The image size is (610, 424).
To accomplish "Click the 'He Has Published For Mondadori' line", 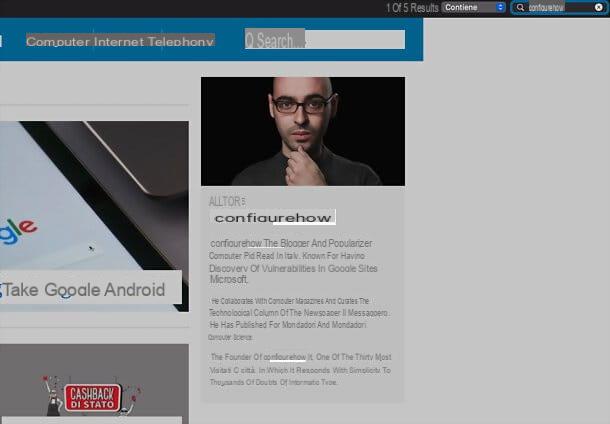I will click(288, 325).
